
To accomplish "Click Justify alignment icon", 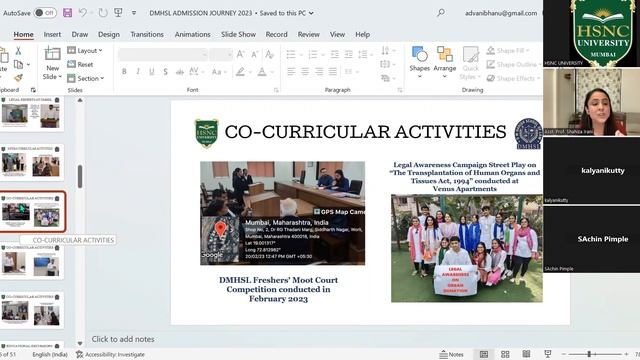I will (333, 72).
